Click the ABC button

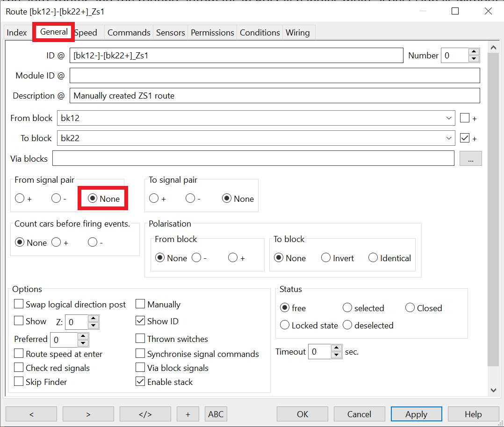(216, 414)
